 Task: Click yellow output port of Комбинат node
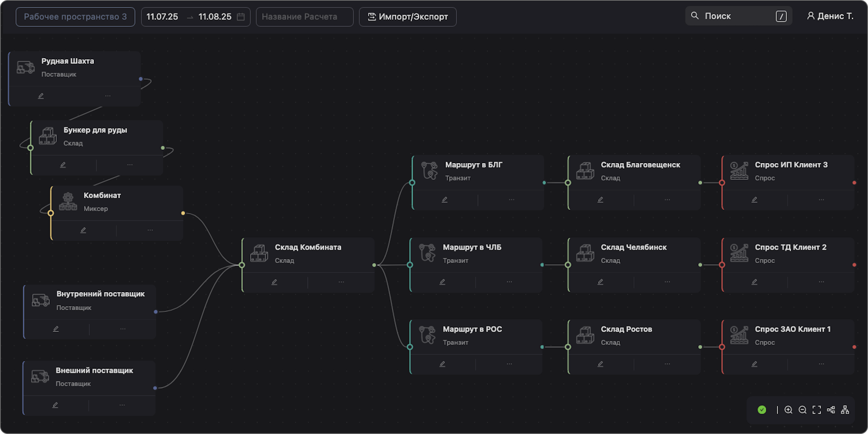coord(183,213)
